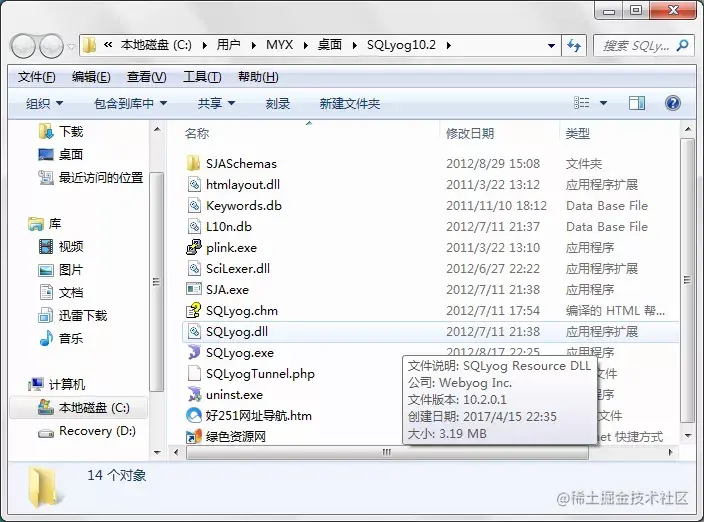Click the SJA.exe application icon

(x=194, y=289)
